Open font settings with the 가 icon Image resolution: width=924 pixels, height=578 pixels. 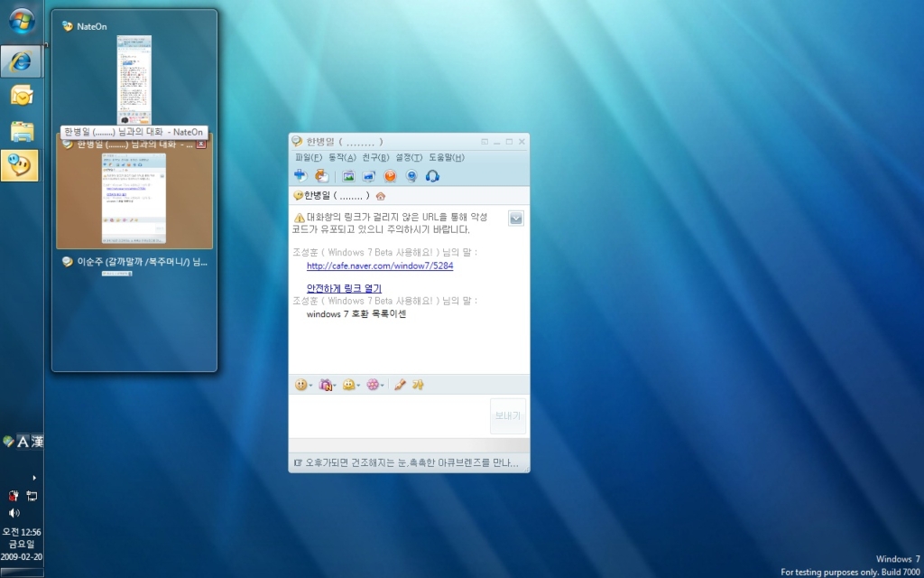(419, 385)
